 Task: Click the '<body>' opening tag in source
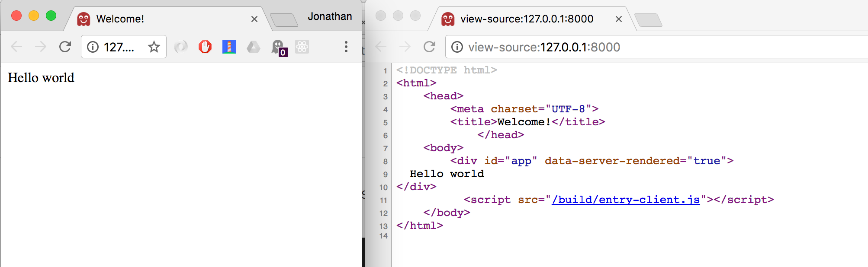(x=444, y=148)
